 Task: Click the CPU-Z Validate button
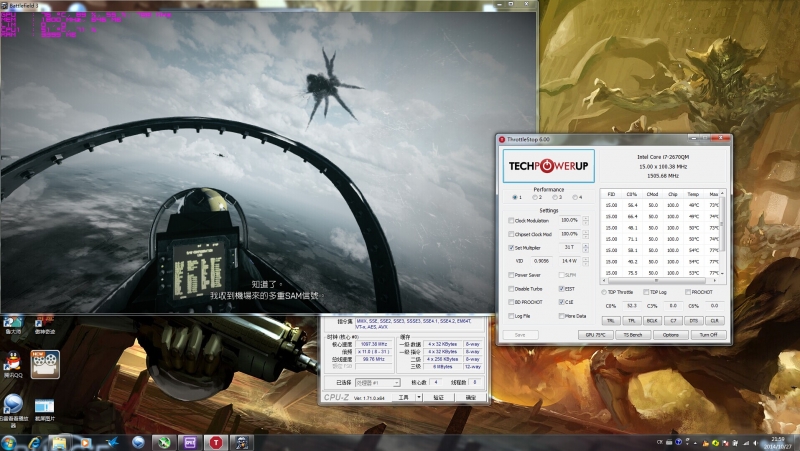click(438, 397)
